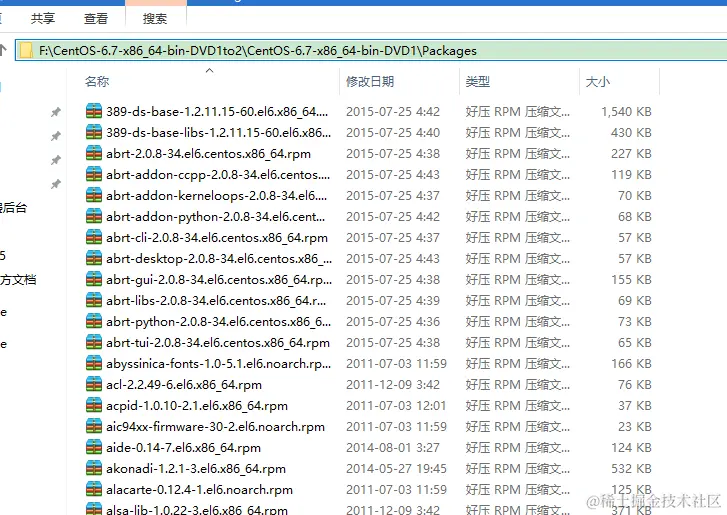Select the 方文档 entry in the sidebar
The height and width of the screenshot is (515, 727).
18,280
